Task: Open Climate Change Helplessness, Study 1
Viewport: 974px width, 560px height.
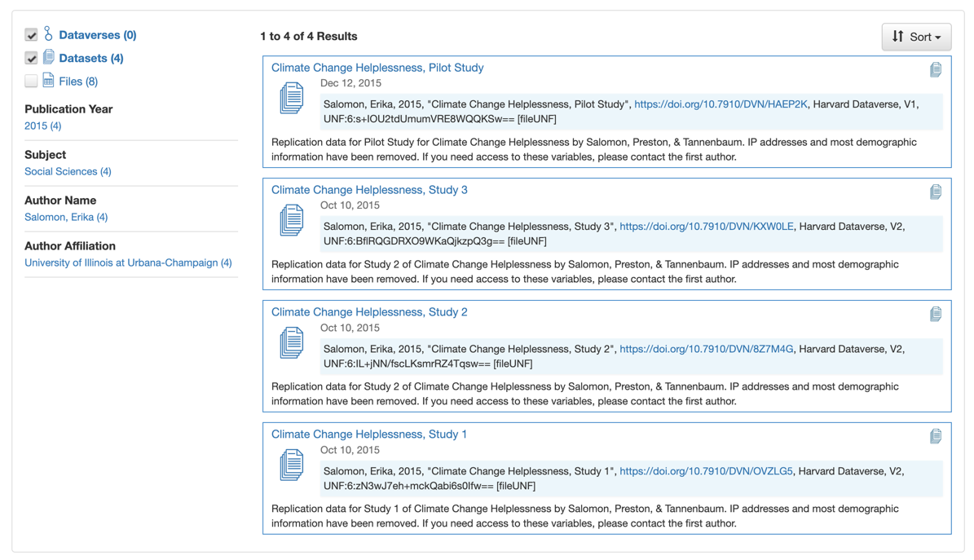Action: tap(369, 434)
